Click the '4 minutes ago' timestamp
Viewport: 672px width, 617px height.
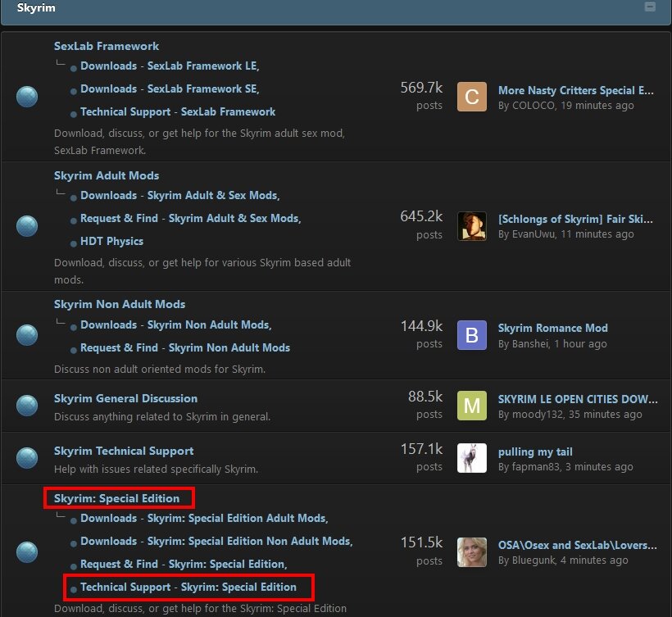click(594, 560)
